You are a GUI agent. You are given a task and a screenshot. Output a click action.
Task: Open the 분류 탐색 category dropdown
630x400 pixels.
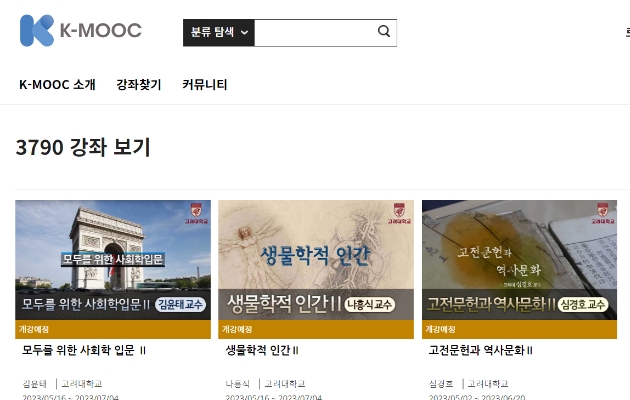tap(219, 33)
